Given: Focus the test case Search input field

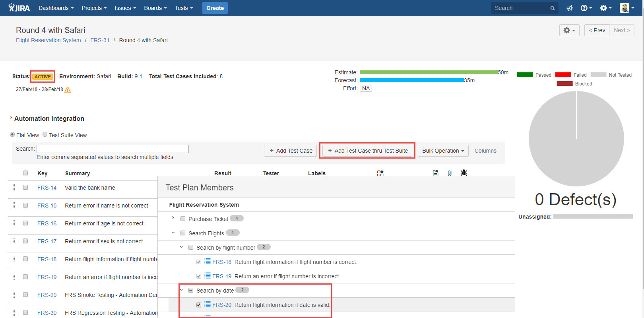Looking at the screenshot, I should 113,149.
